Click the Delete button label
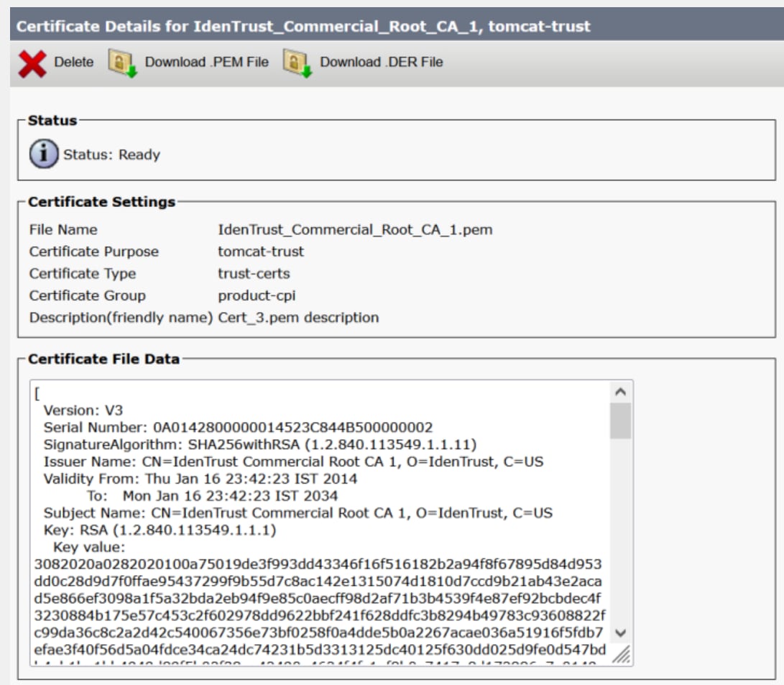 tap(74, 62)
